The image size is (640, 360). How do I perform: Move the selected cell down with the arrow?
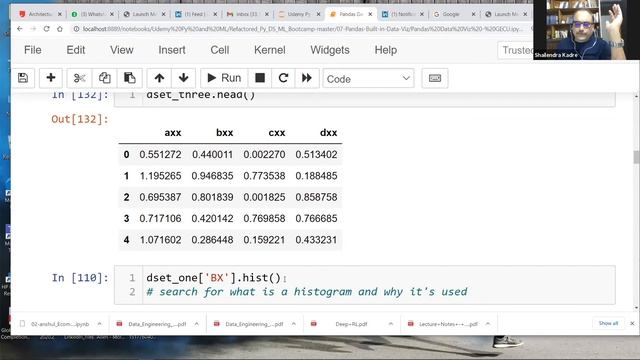pyautogui.click(x=183, y=78)
